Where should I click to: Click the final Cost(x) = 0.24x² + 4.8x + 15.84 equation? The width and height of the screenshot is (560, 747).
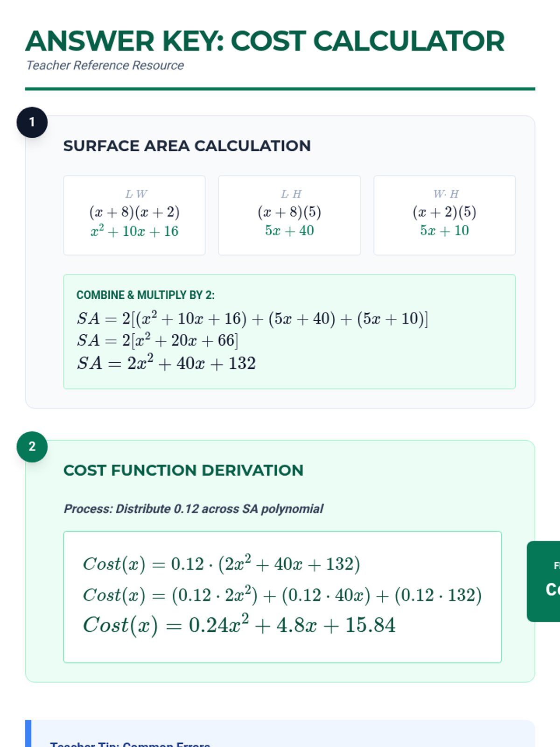[x=239, y=625]
